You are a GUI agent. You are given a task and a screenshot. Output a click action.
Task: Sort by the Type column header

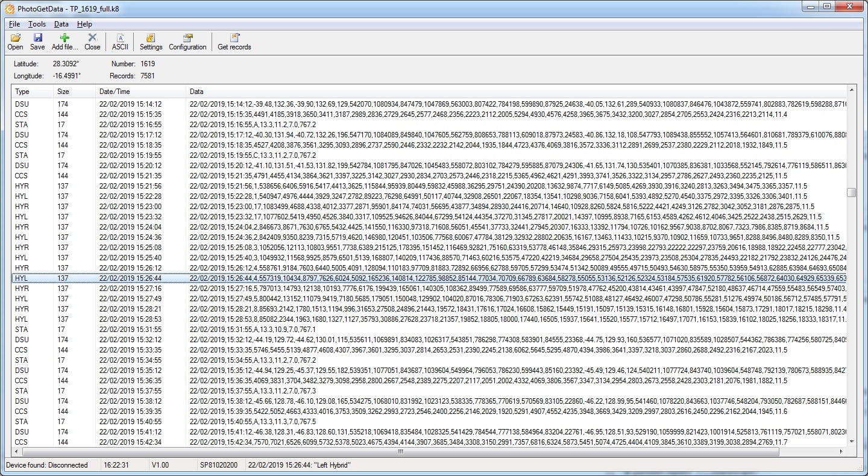point(31,92)
